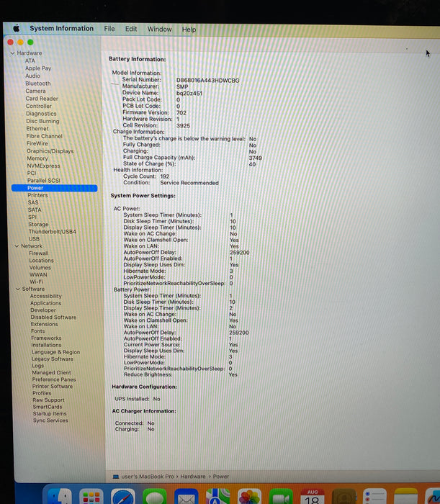The image size is (440, 504).
Task: Click 'Hardware' in the path bar
Action: tap(193, 477)
